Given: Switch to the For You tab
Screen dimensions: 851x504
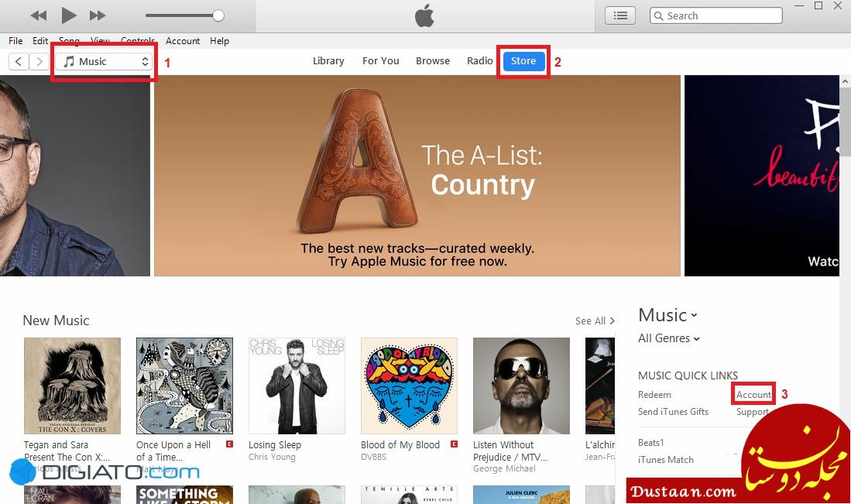Looking at the screenshot, I should [380, 60].
